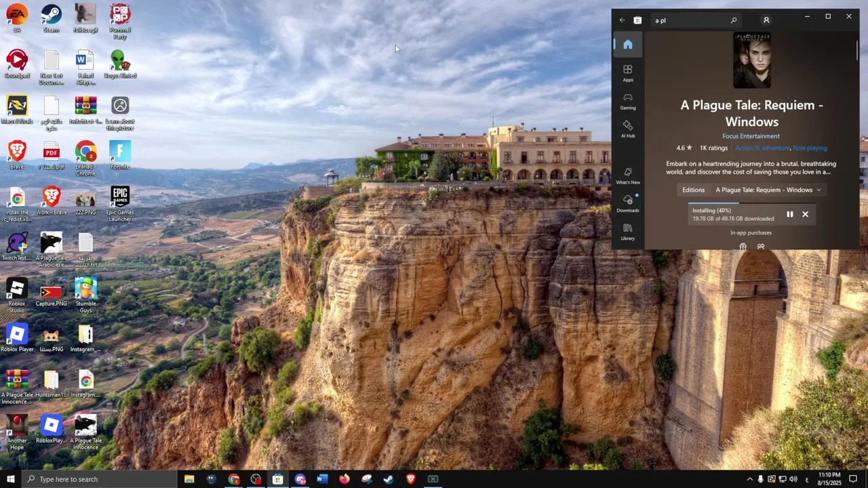Open the Windows Start menu

10,479
